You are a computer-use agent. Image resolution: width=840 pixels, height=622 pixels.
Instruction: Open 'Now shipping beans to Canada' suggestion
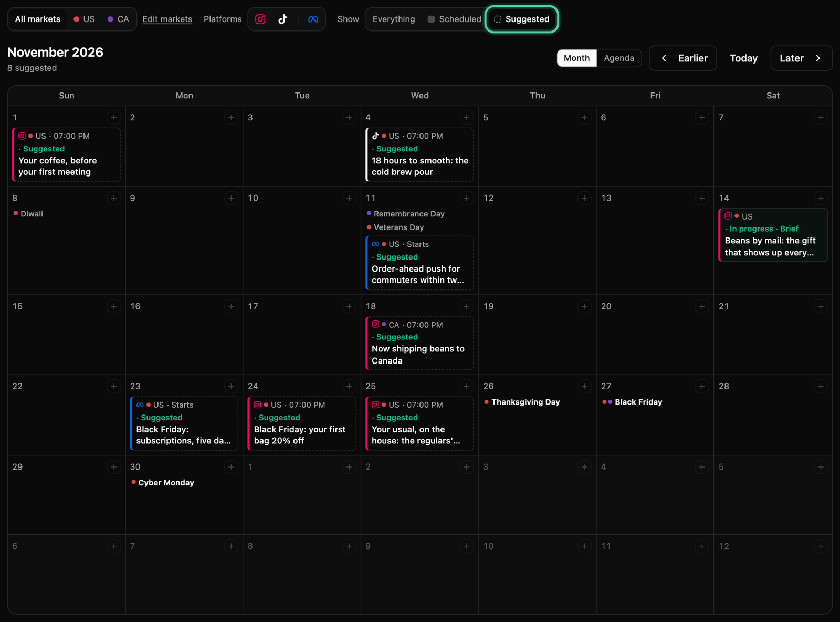pyautogui.click(x=419, y=343)
